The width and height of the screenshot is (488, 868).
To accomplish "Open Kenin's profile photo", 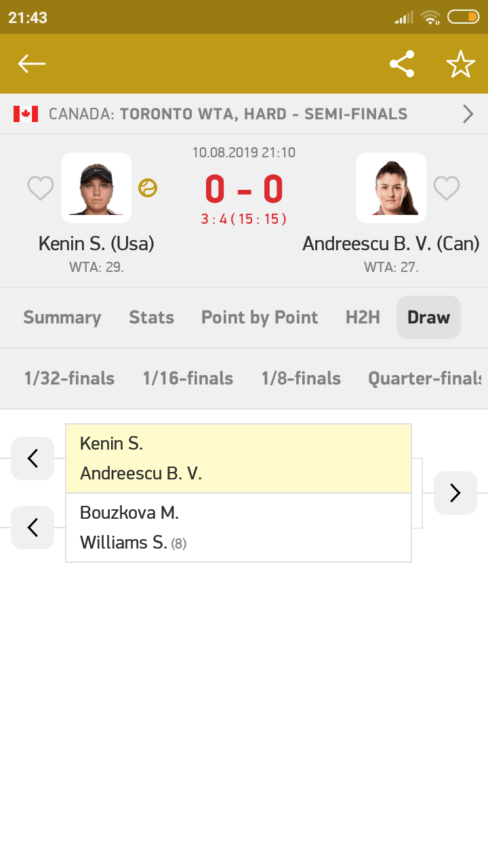I will (x=96, y=187).
